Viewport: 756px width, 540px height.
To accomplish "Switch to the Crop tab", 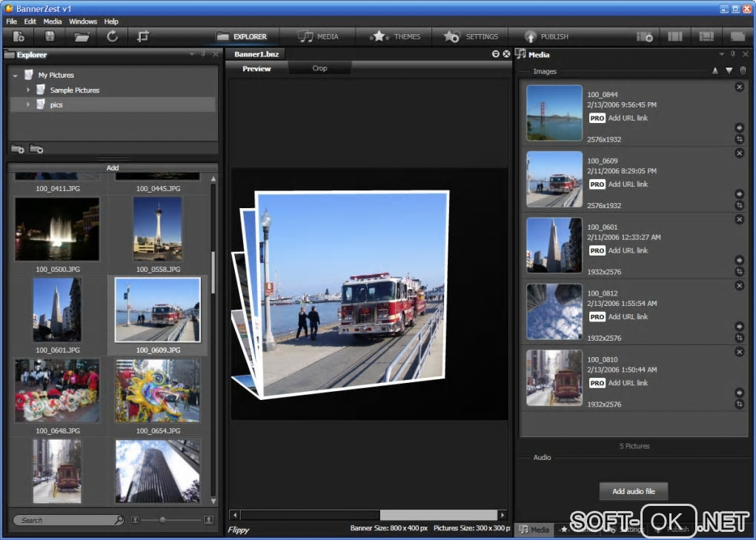I will pyautogui.click(x=319, y=68).
